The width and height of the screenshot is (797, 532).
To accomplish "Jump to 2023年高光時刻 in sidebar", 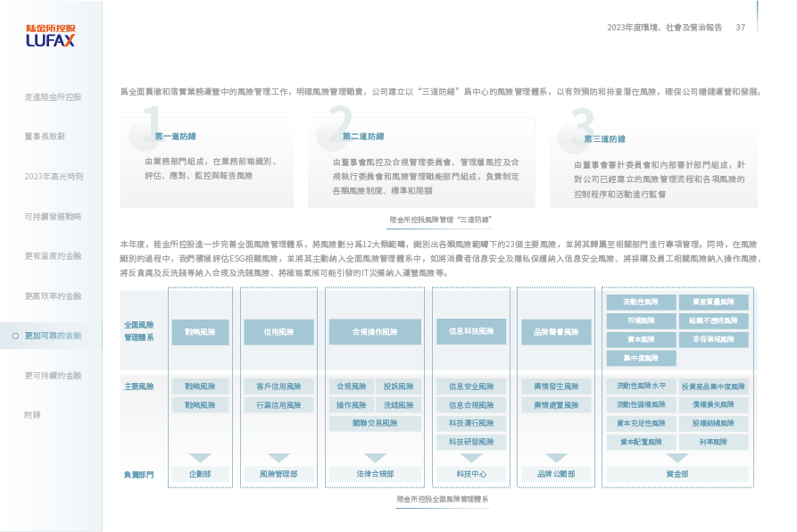I will (54, 177).
